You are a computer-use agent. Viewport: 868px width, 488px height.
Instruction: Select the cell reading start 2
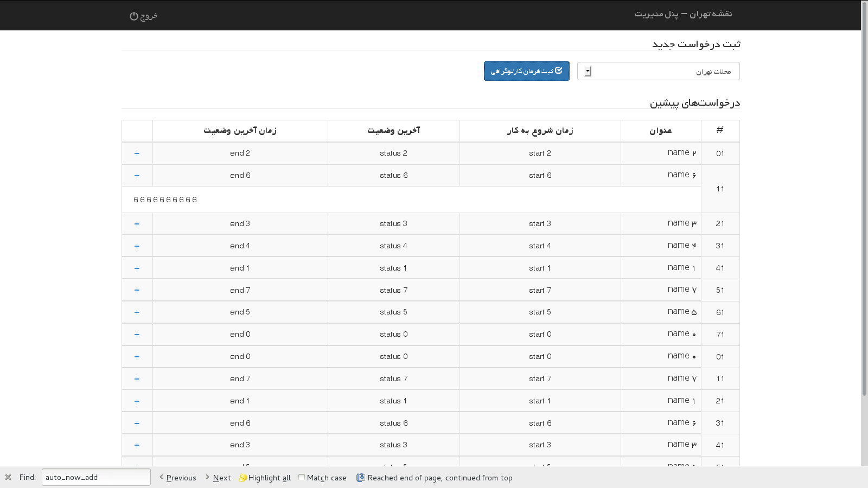point(540,153)
